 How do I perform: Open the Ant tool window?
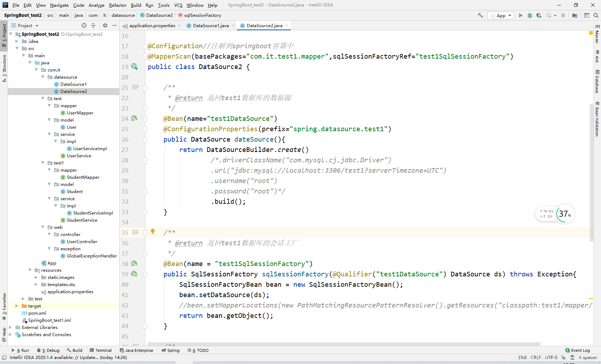tap(597, 56)
